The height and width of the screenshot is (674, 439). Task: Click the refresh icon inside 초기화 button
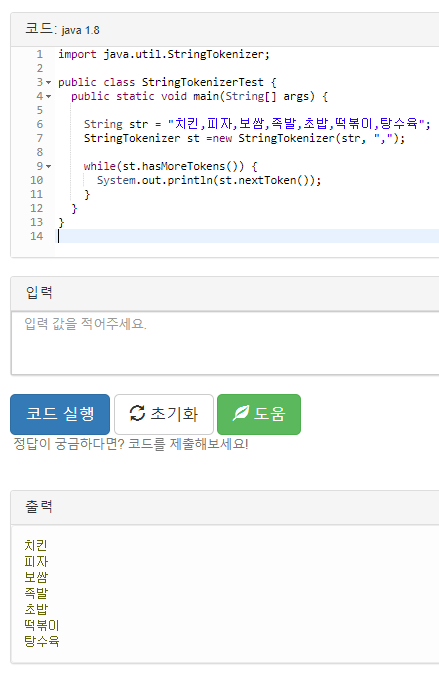137,414
